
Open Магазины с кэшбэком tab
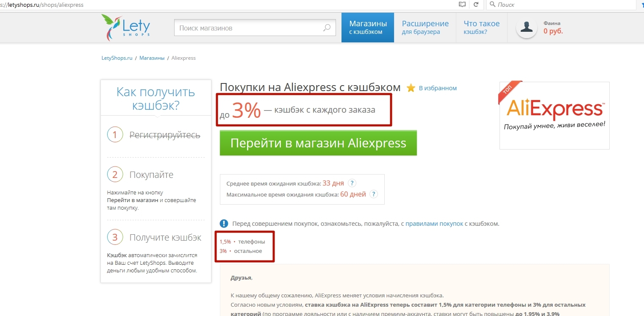pos(368,28)
